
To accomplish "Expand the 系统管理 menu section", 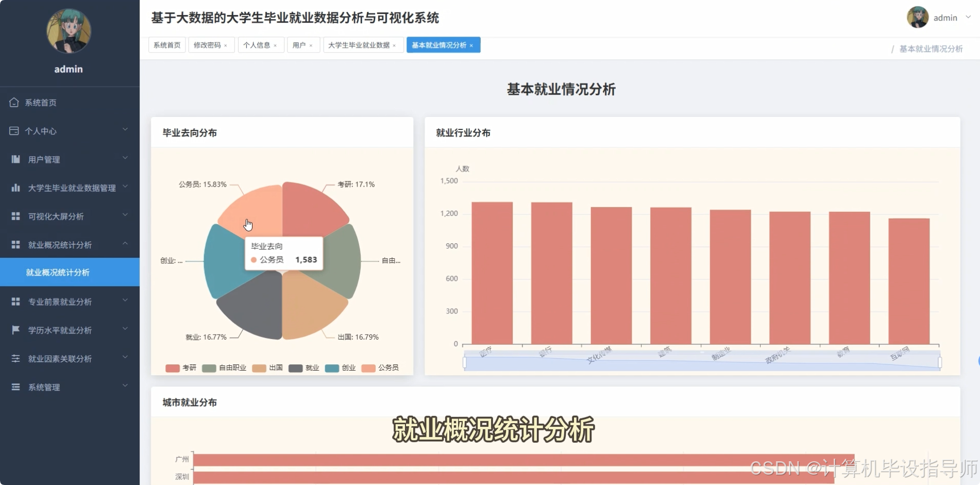I will [x=125, y=387].
